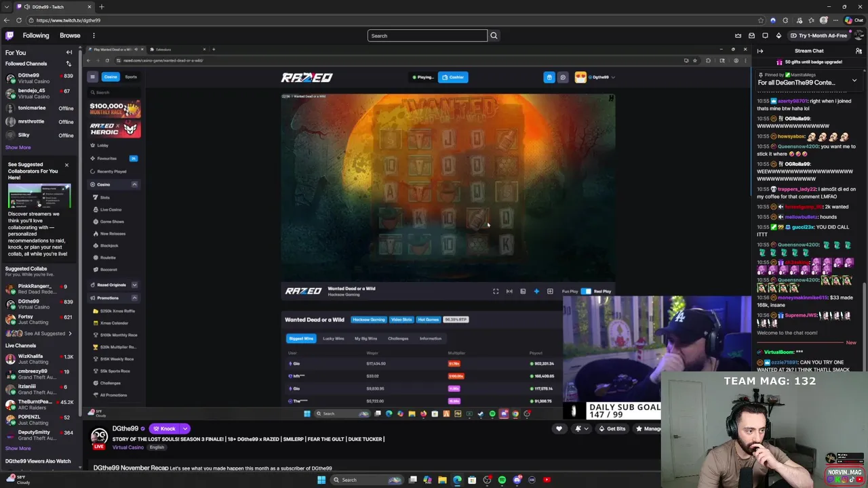
Task: Collapse the Promotions section in Razed sidebar
Action: click(134, 298)
